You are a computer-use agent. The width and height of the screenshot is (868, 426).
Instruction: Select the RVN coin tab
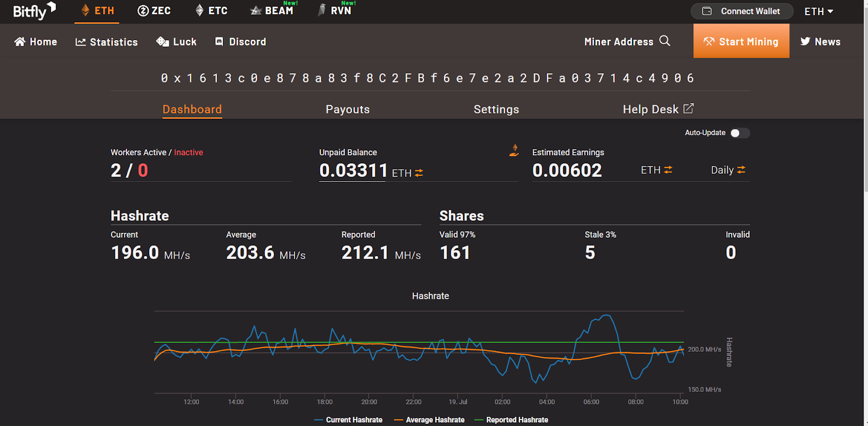click(x=335, y=10)
